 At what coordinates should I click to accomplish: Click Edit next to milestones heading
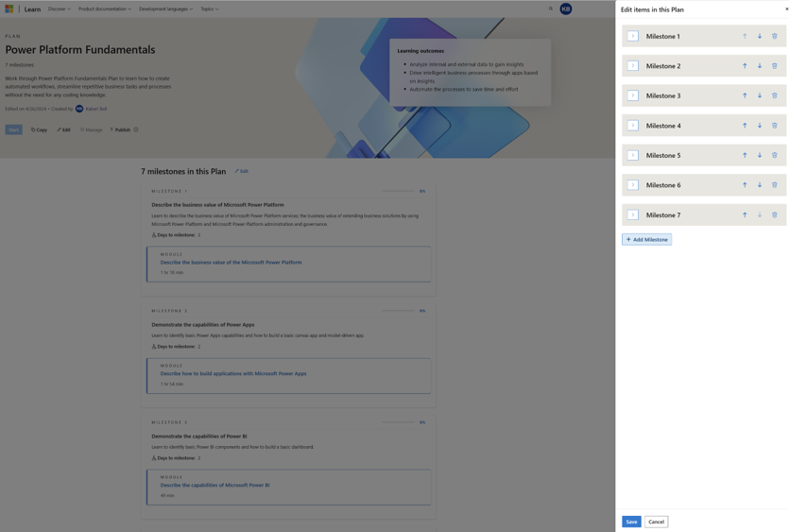coord(241,171)
